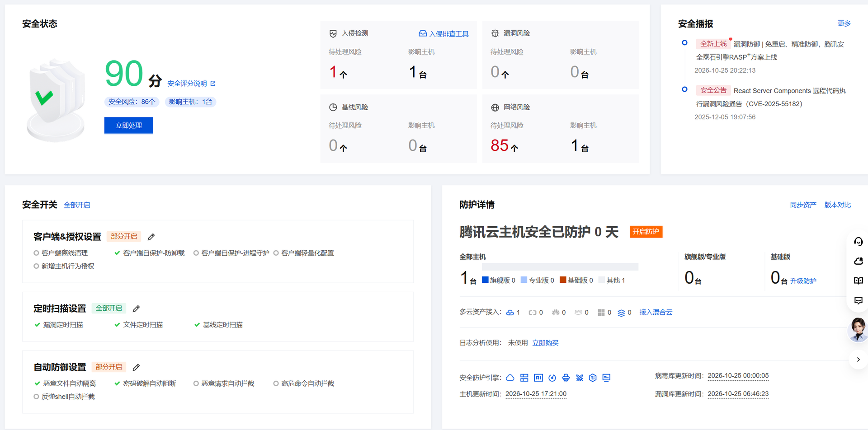
Task: Click the intrusion detection pending count 1
Action: pyautogui.click(x=333, y=72)
